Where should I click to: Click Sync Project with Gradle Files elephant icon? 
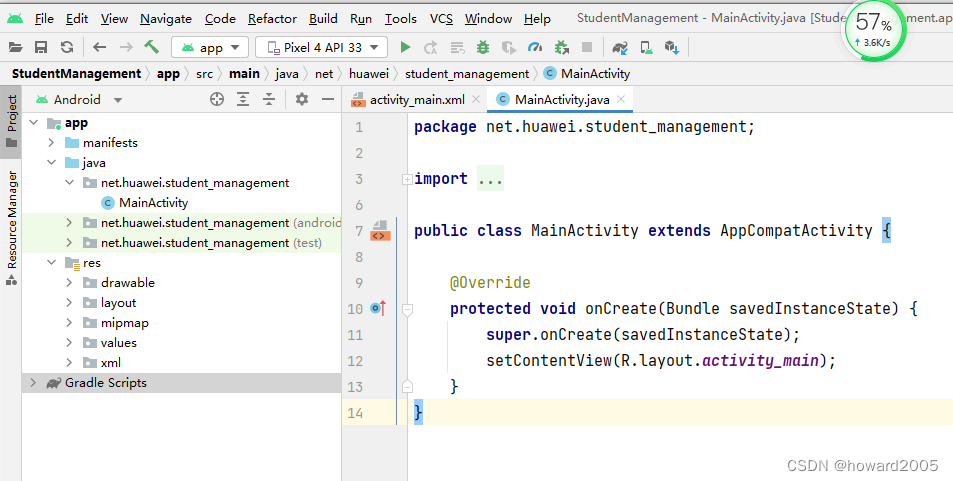(x=620, y=47)
